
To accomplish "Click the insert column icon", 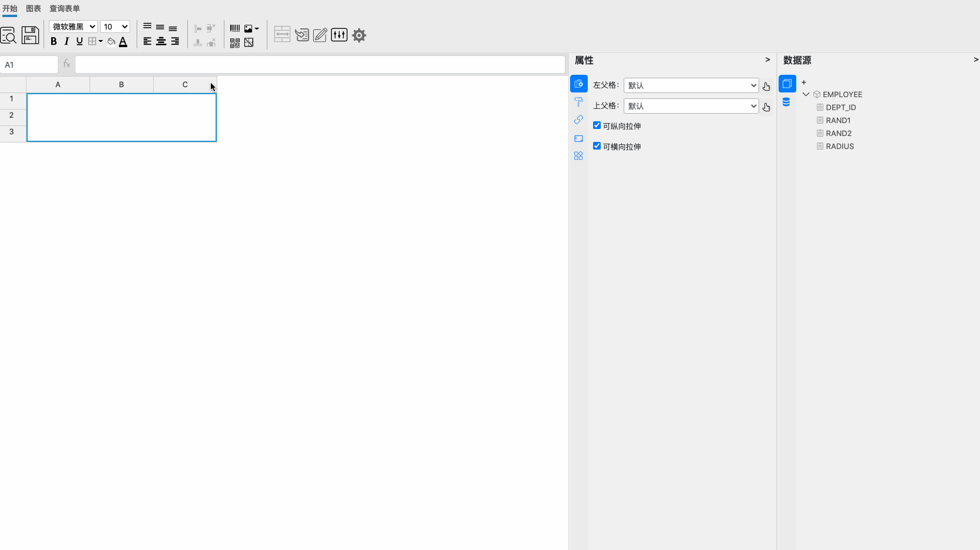I will [198, 42].
